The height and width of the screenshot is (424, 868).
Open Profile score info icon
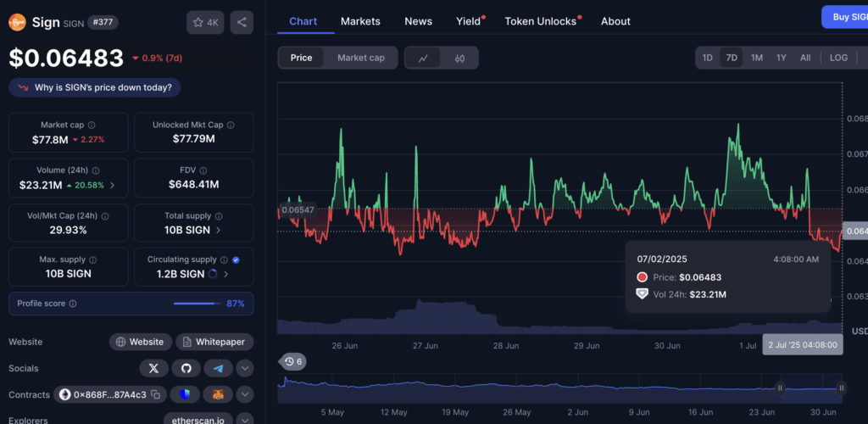coord(73,304)
